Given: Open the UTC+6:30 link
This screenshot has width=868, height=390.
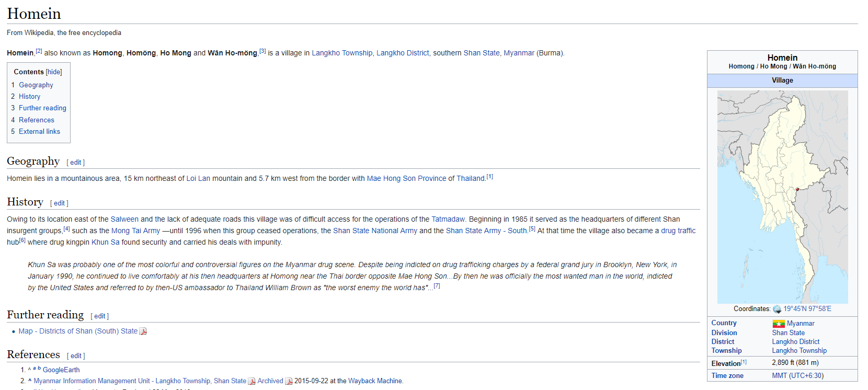Looking at the screenshot, I should (x=806, y=376).
